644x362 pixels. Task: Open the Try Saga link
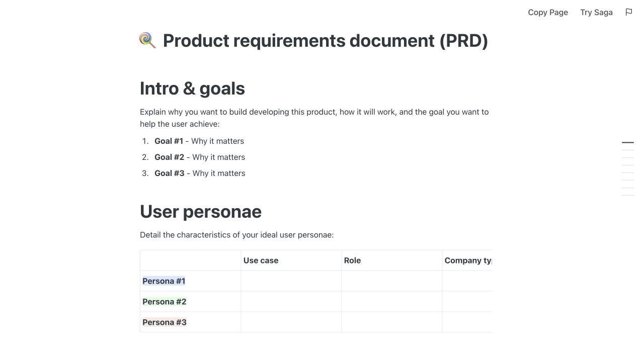596,12
